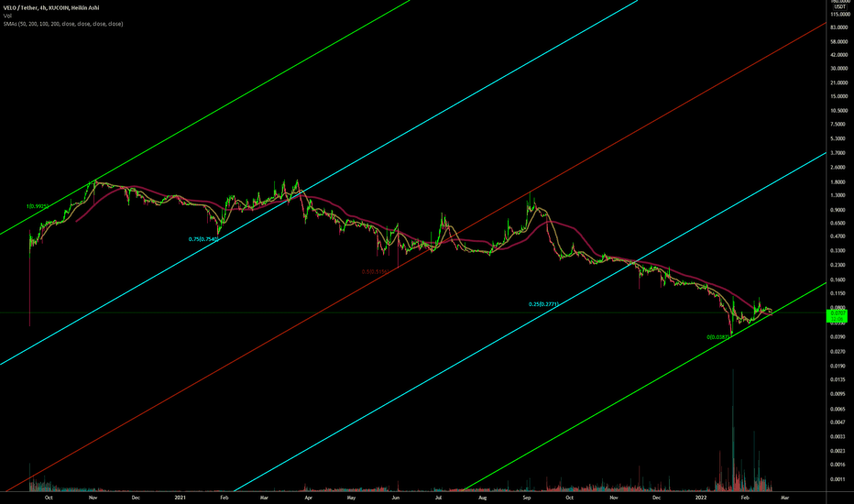This screenshot has width=854, height=504.
Task: Click the 5.3000 price axis label
Action: [839, 139]
